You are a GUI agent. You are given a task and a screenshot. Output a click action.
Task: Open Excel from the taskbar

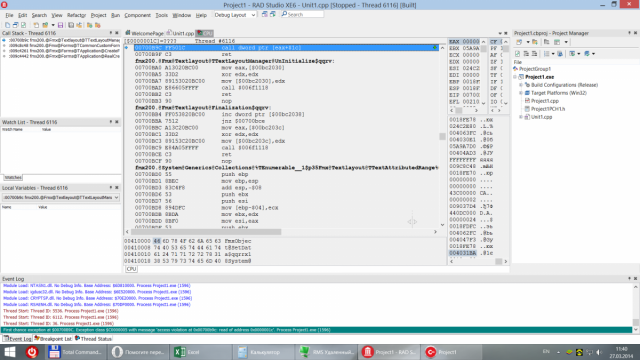tap(201, 352)
